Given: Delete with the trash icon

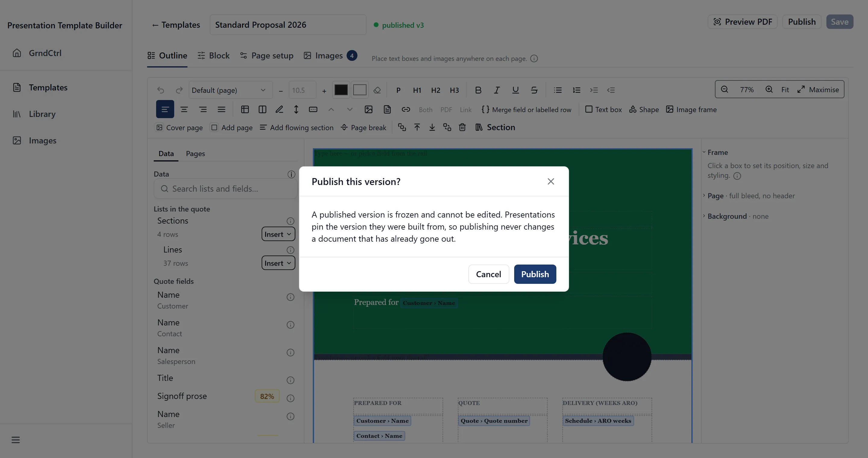Looking at the screenshot, I should 462,127.
